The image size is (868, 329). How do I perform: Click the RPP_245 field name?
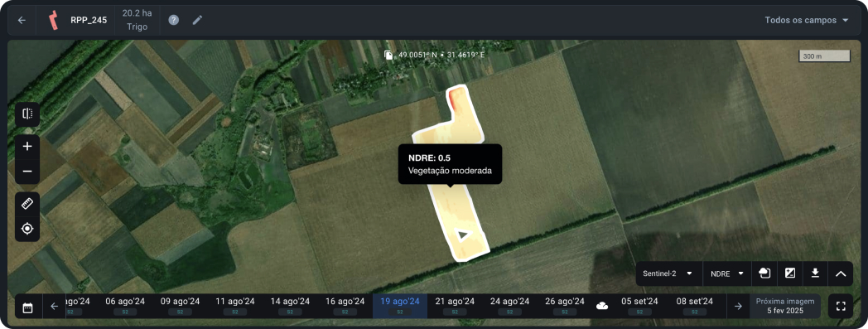pyautogui.click(x=89, y=20)
